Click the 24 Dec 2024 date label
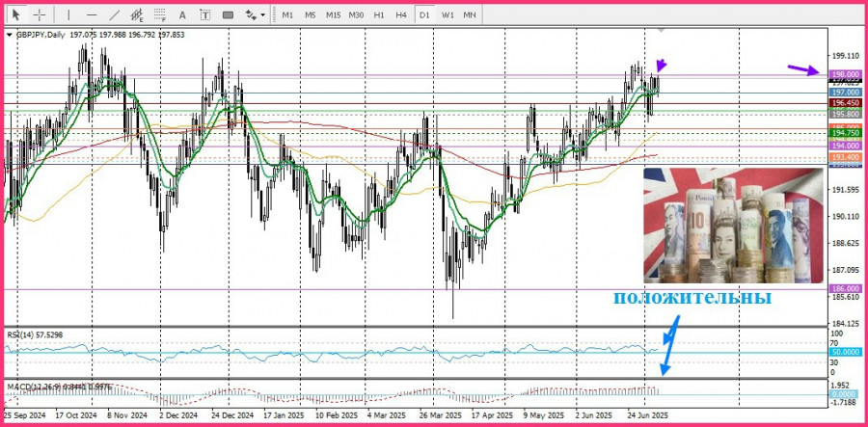Viewport: 868px width, 427px height. click(232, 414)
